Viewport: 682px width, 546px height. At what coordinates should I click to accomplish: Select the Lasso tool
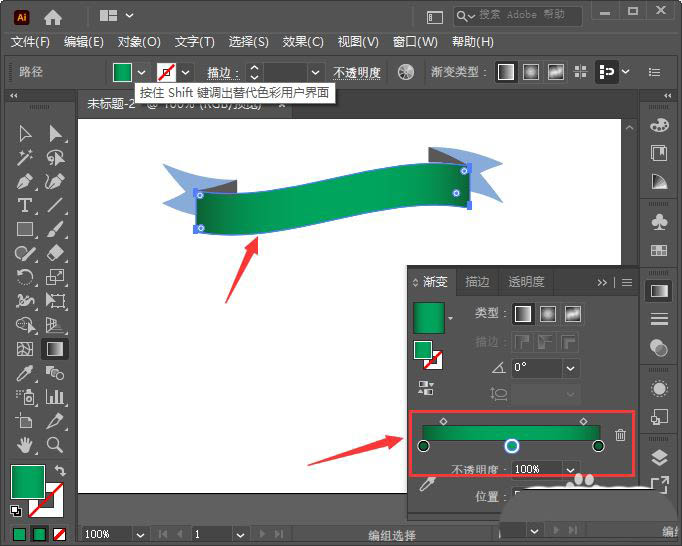55,157
